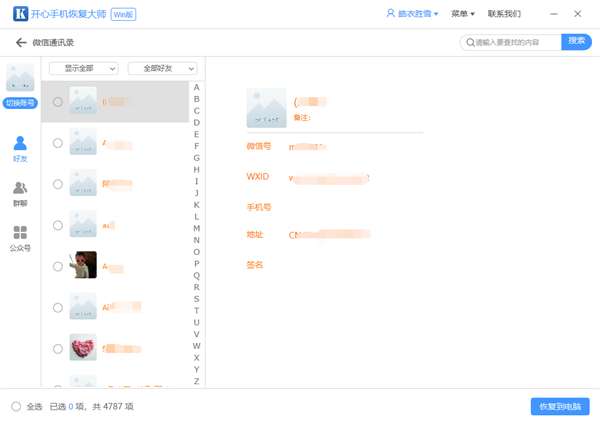Open 联系我们 in the title bar
The image size is (600, 421).
pyautogui.click(x=504, y=14)
